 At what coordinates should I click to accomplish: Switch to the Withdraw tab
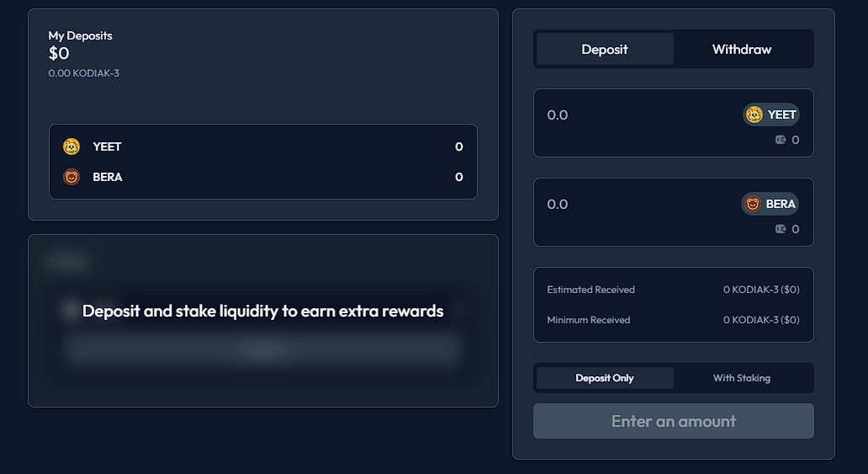click(742, 49)
